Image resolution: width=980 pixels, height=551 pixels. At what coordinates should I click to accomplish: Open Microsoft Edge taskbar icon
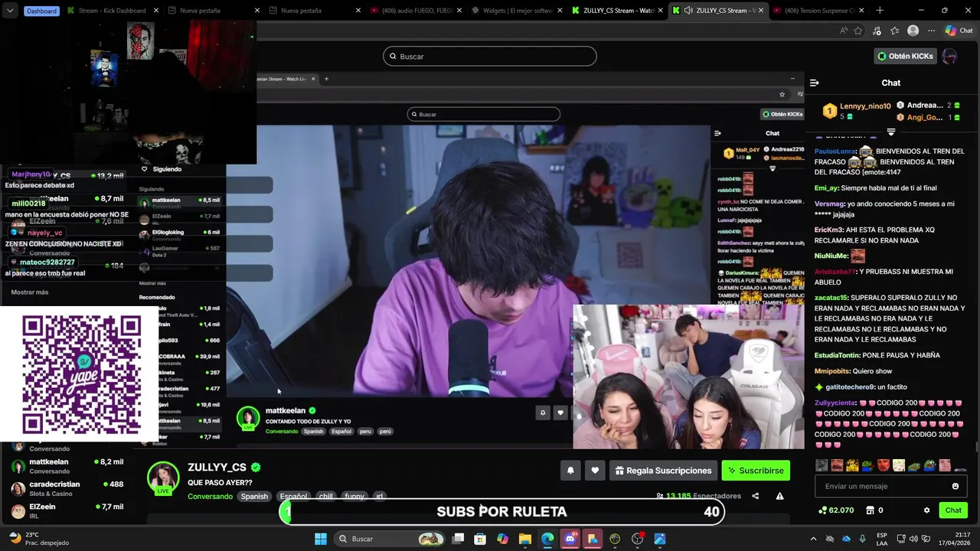point(547,539)
